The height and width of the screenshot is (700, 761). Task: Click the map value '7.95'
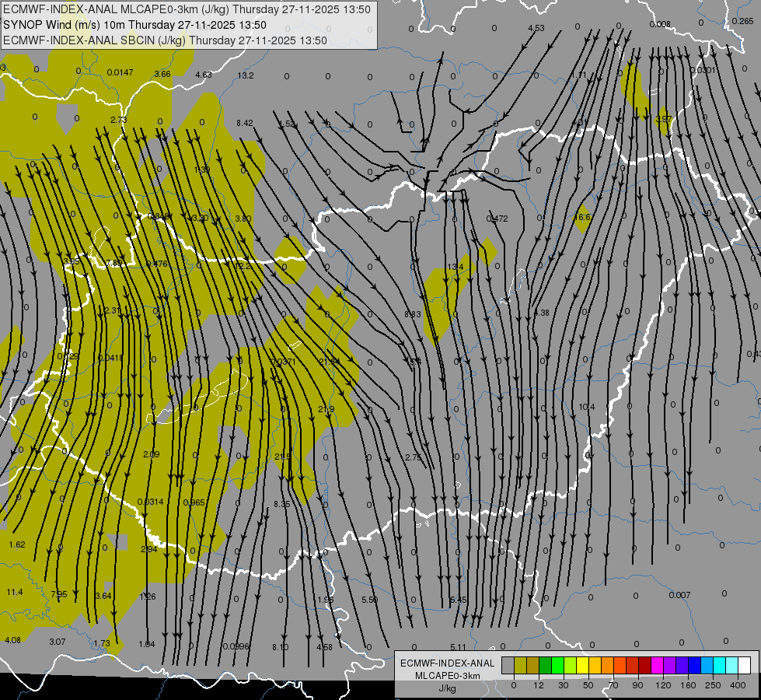(x=59, y=594)
